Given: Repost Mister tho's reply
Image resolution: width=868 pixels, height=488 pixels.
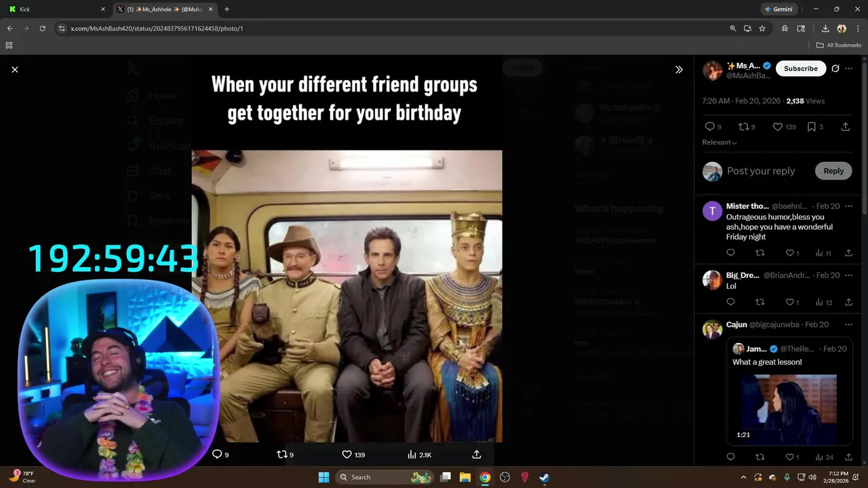Looking at the screenshot, I should (760, 253).
